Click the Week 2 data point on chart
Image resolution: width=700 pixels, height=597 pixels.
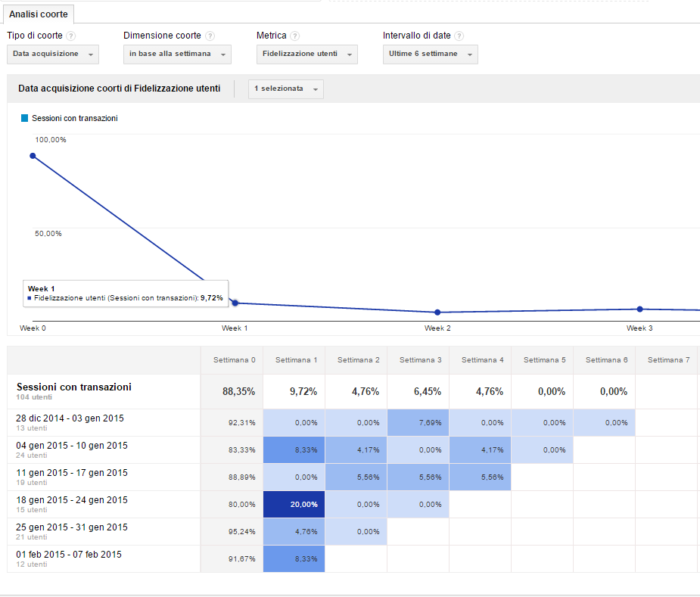point(437,312)
